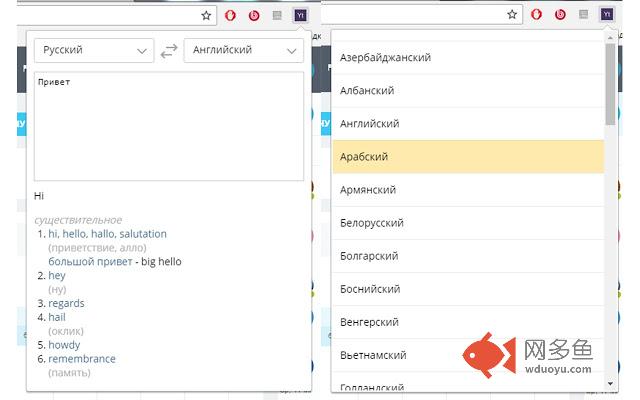Image resolution: width=640 pixels, height=400 pixels.
Task: Choose Азербайджанский in the language list
Action: 468,58
